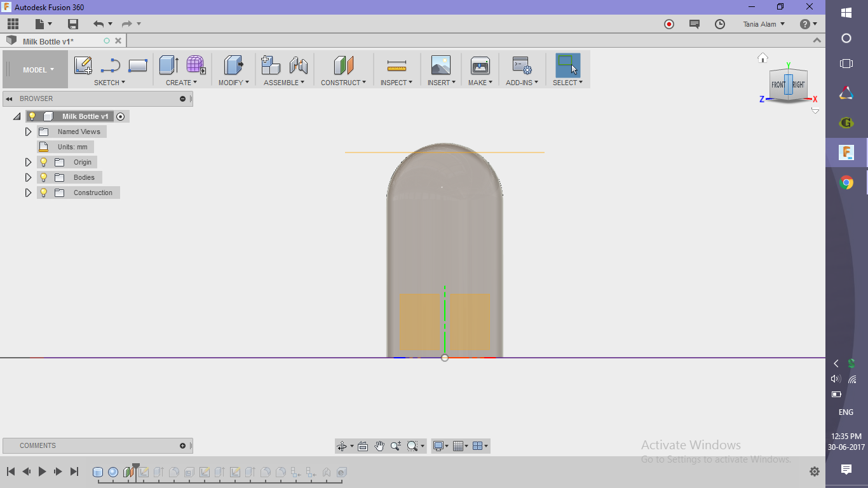Viewport: 868px width, 488px height.
Task: Select the Create Sketch tool icon
Action: point(83,65)
